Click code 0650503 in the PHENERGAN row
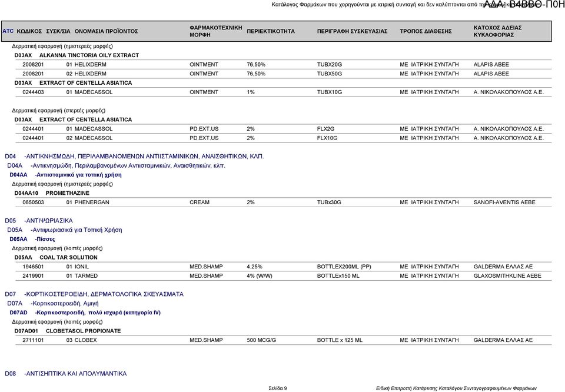Viewport: 565px width, 392px height. (x=33, y=202)
